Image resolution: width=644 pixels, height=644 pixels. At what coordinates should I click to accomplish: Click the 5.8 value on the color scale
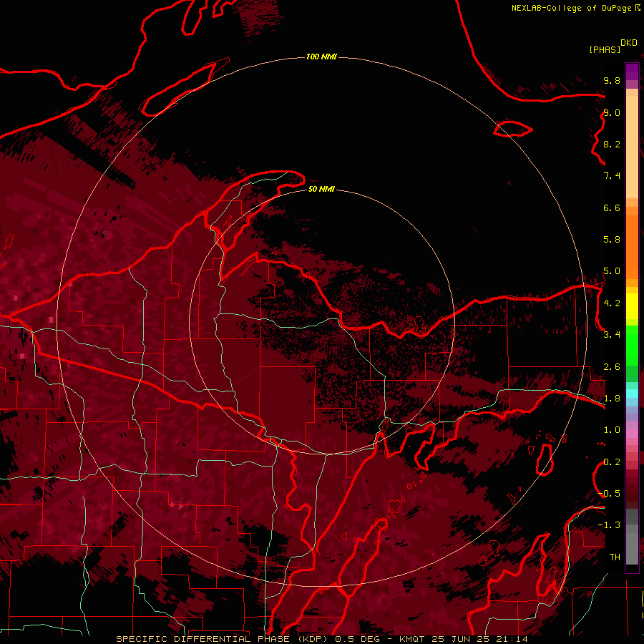(x=612, y=240)
